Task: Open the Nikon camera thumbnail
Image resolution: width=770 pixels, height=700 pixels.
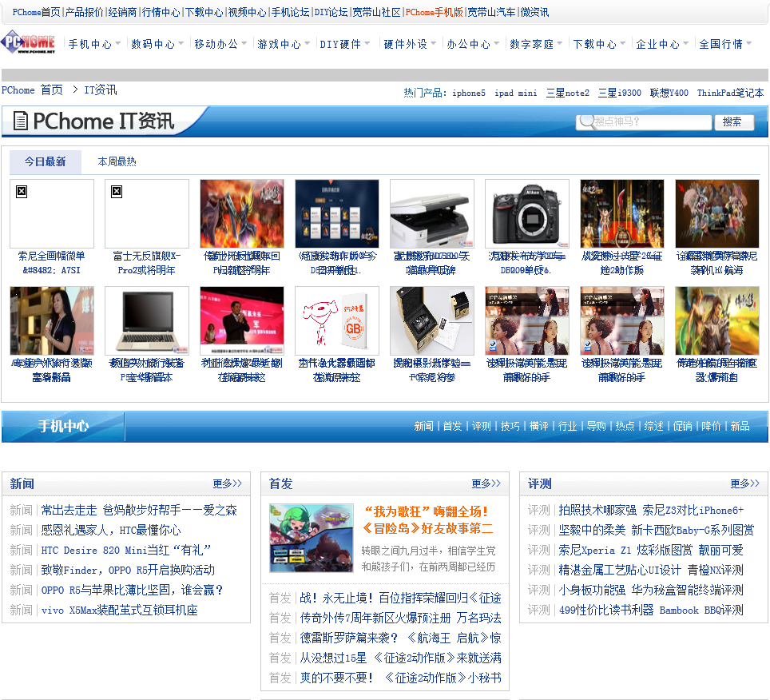Action: click(x=527, y=213)
